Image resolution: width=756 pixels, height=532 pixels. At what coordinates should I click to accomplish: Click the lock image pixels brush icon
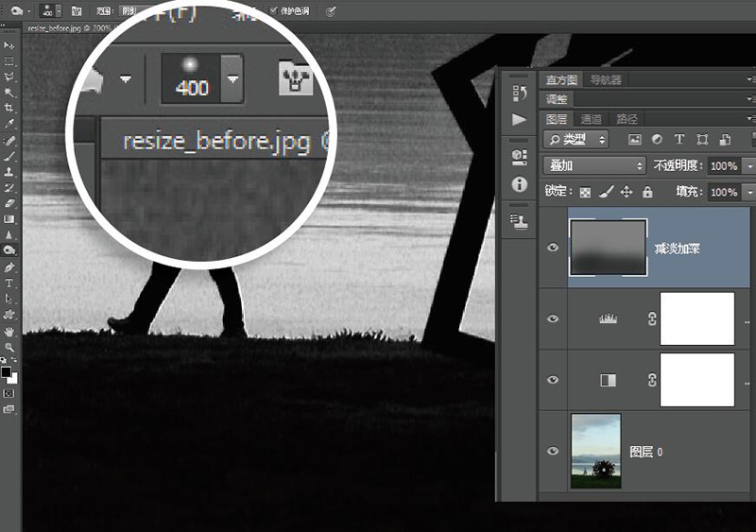coord(607,192)
